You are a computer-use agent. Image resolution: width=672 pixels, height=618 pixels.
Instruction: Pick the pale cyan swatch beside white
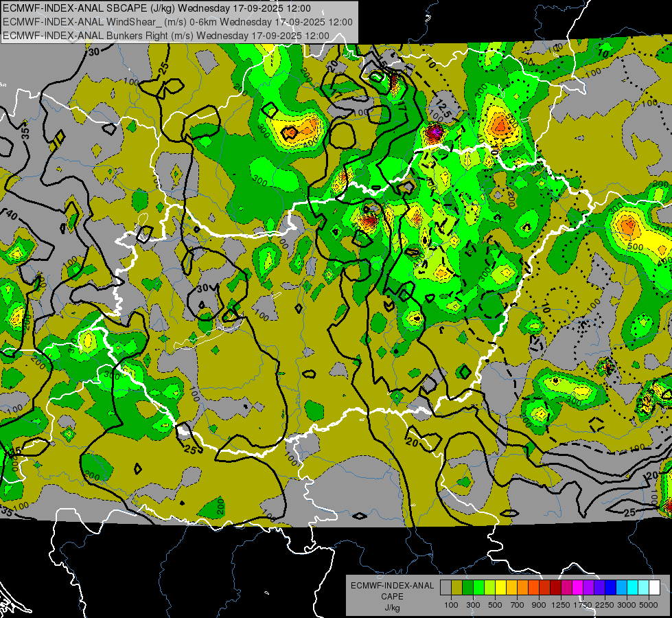tap(644, 588)
